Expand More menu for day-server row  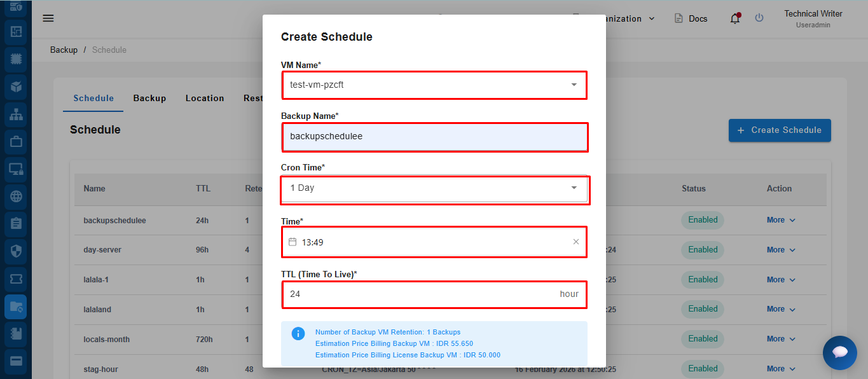781,250
